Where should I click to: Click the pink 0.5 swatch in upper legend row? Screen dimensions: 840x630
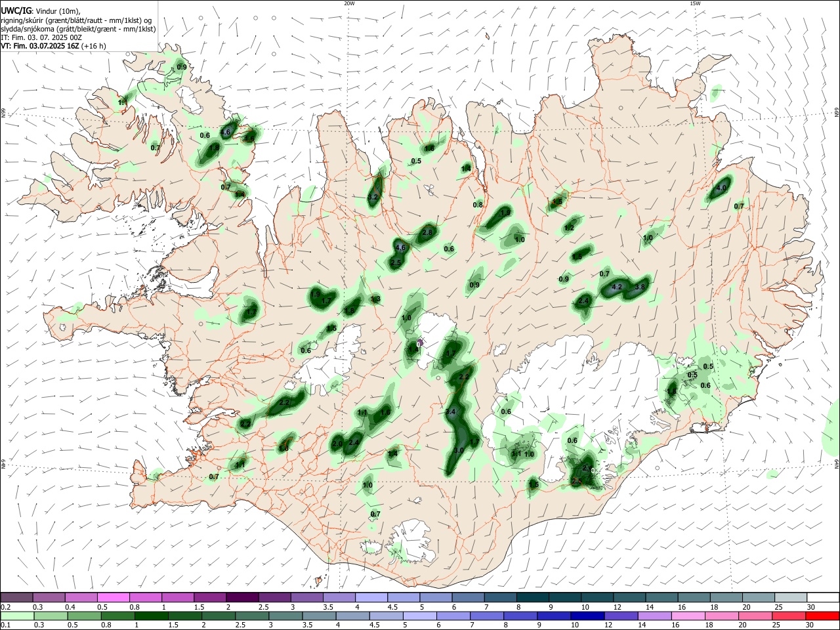(x=114, y=597)
